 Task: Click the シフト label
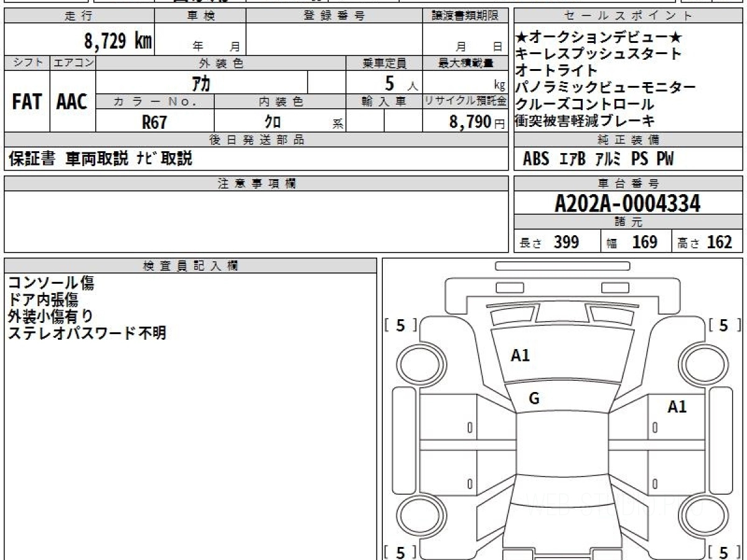click(x=27, y=63)
